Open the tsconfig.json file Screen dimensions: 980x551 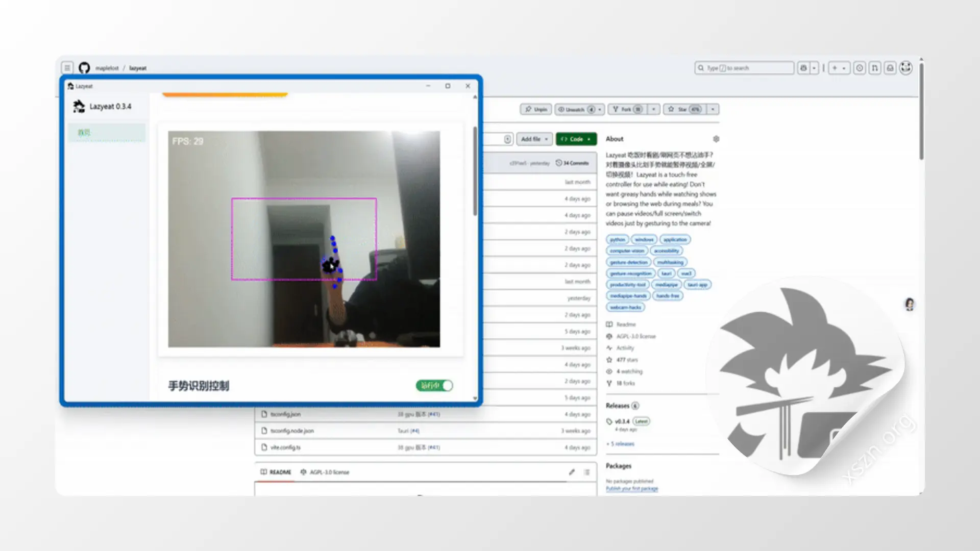point(285,414)
